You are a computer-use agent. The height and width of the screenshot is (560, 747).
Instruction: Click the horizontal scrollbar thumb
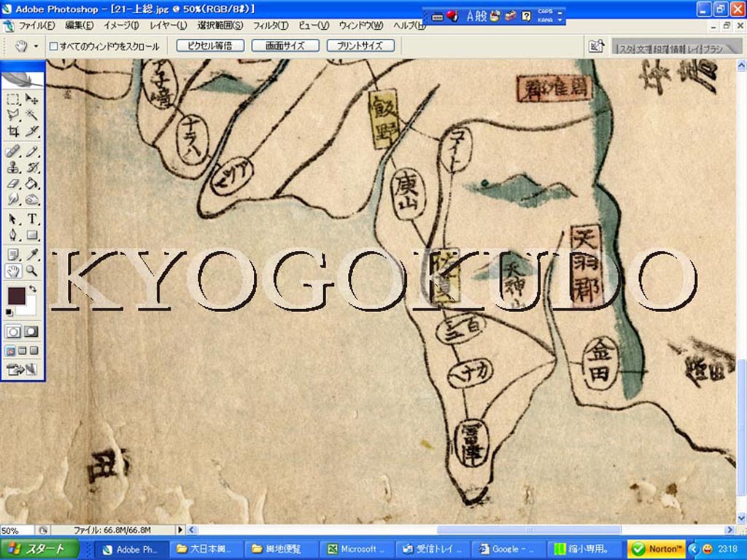point(529,529)
